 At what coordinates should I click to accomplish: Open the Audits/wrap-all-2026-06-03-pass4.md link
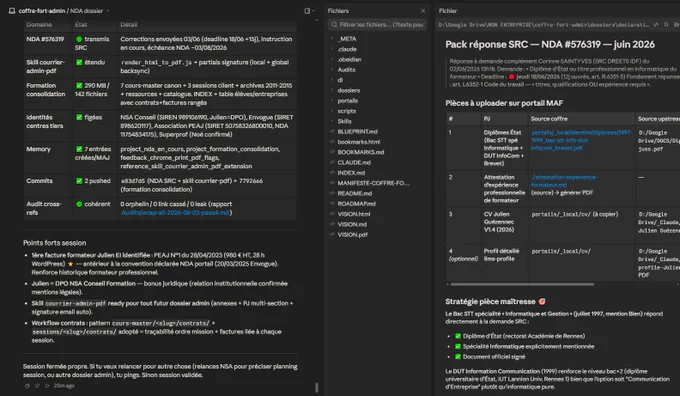(175, 213)
